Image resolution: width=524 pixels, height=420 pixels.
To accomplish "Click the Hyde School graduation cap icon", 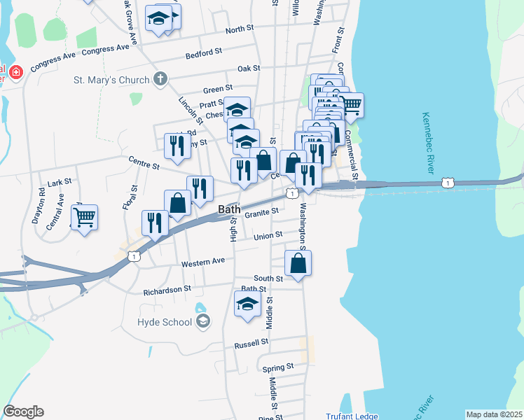I will [203, 321].
